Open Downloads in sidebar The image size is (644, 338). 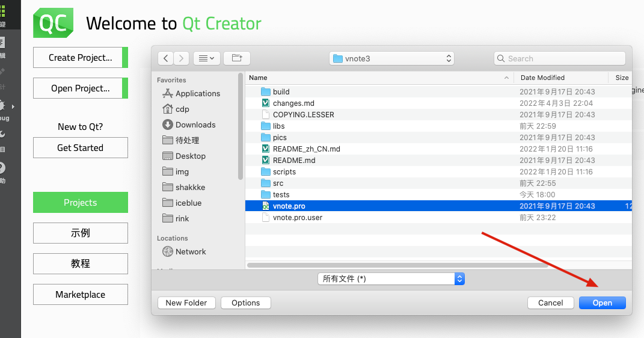coord(189,125)
